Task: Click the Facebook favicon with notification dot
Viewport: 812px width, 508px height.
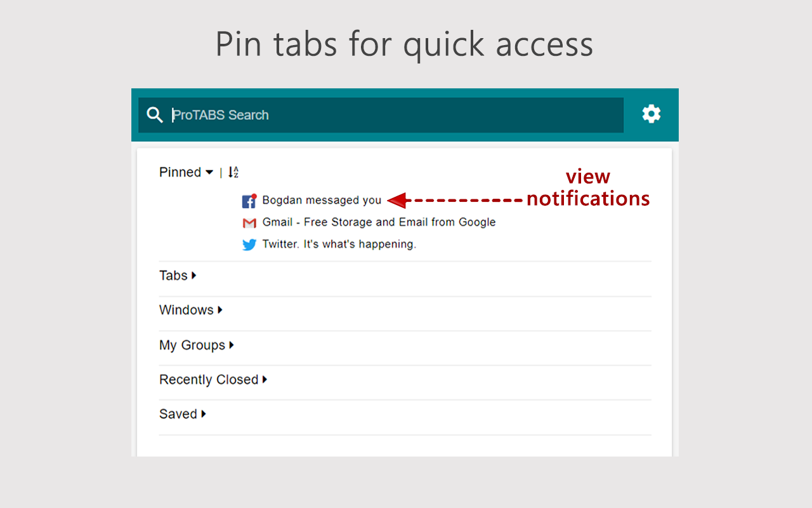Action: (249, 201)
